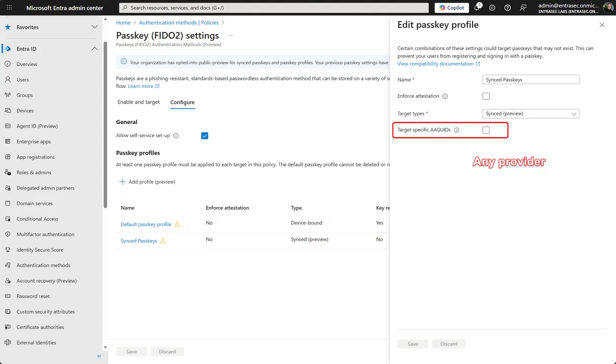
Task: Click the Home breadcrumb link
Action: [123, 22]
